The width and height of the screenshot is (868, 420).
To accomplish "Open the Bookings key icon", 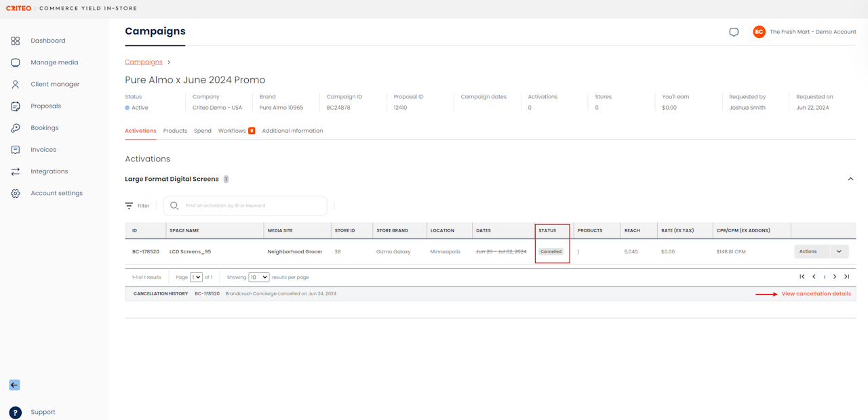I will [x=16, y=128].
